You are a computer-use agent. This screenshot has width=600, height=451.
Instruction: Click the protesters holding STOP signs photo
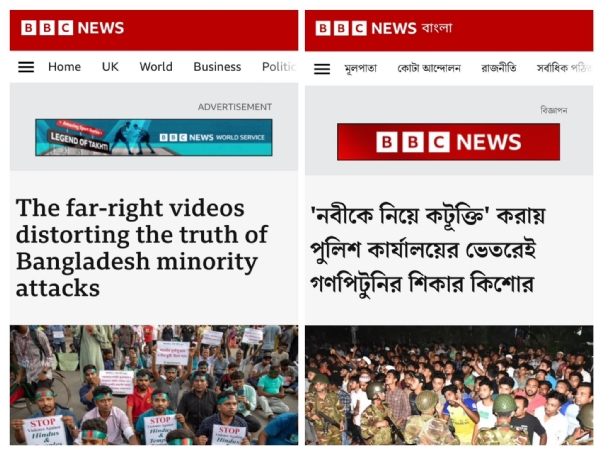point(154,385)
